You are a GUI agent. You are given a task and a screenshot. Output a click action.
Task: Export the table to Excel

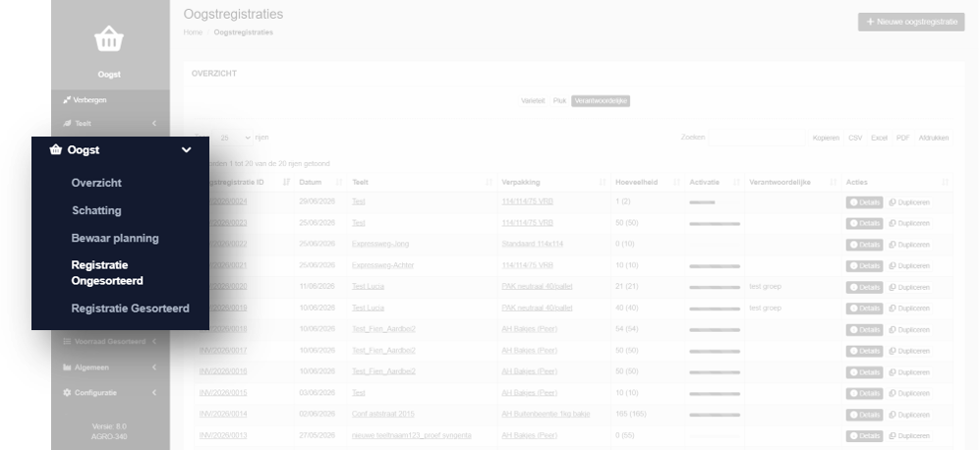(879, 139)
